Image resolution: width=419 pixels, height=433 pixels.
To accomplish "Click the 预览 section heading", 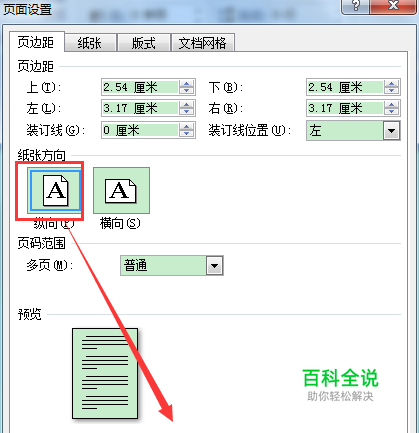I will point(30,314).
